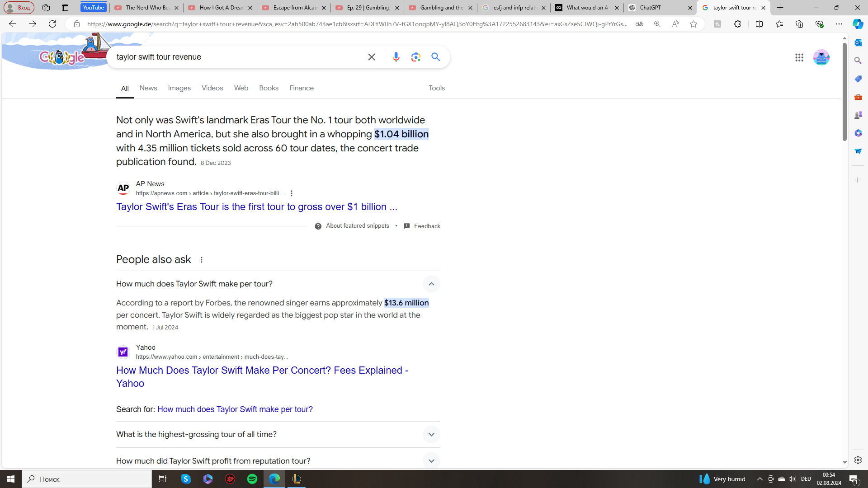Open Edge split screen view

(x=759, y=24)
